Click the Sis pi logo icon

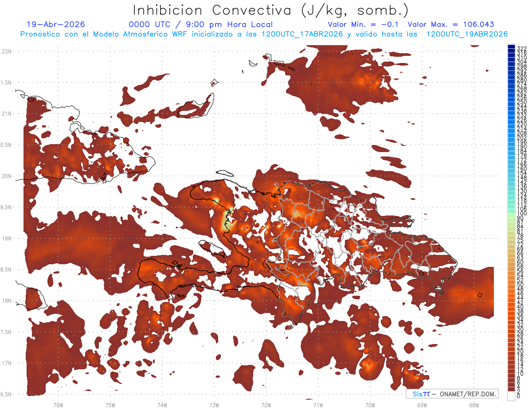click(x=421, y=394)
